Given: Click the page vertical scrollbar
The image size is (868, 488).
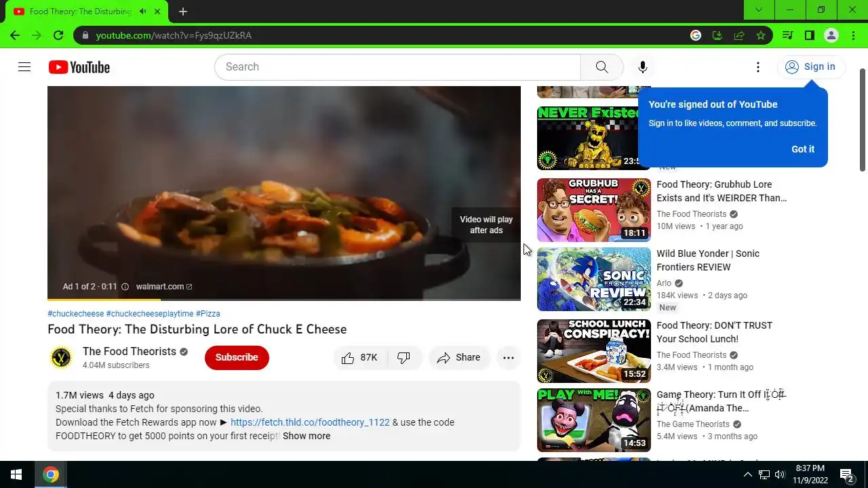Looking at the screenshot, I should pos(863,119).
